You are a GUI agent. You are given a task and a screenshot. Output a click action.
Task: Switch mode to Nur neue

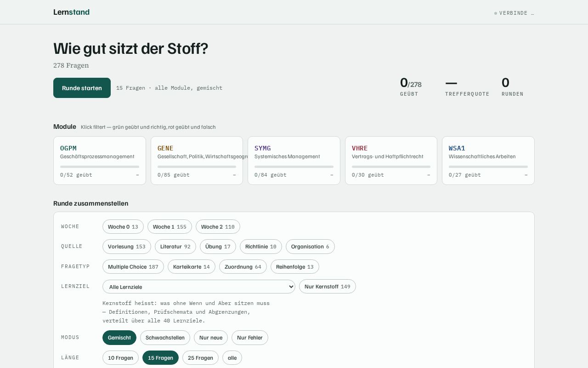point(211,338)
